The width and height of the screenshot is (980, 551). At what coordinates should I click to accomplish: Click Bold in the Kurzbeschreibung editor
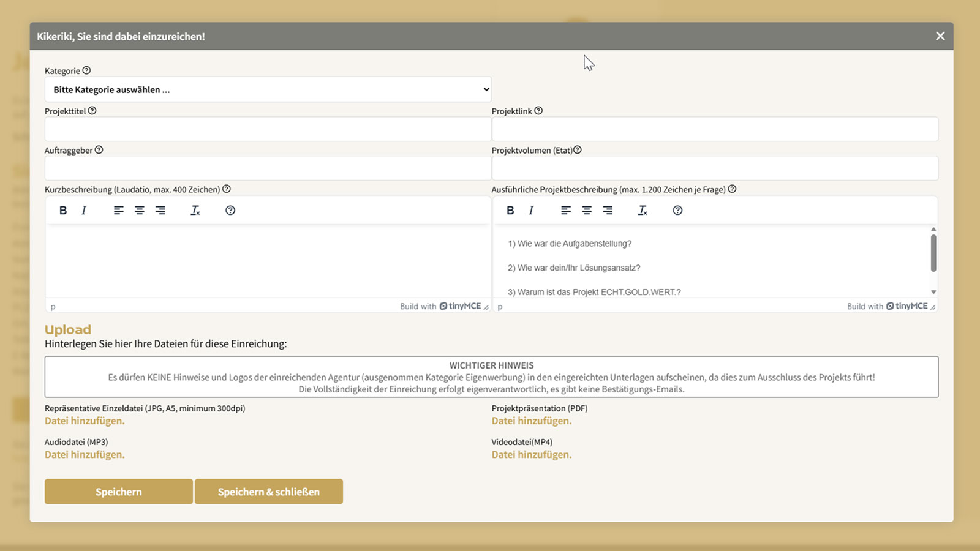(63, 211)
